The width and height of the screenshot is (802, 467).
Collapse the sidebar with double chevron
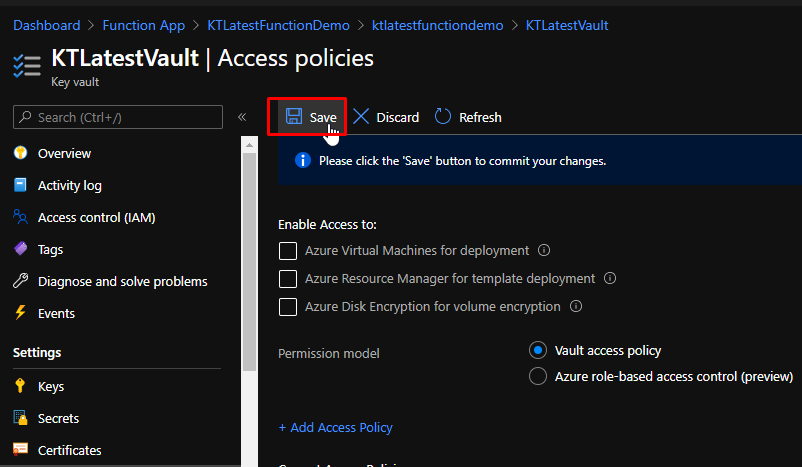242,117
